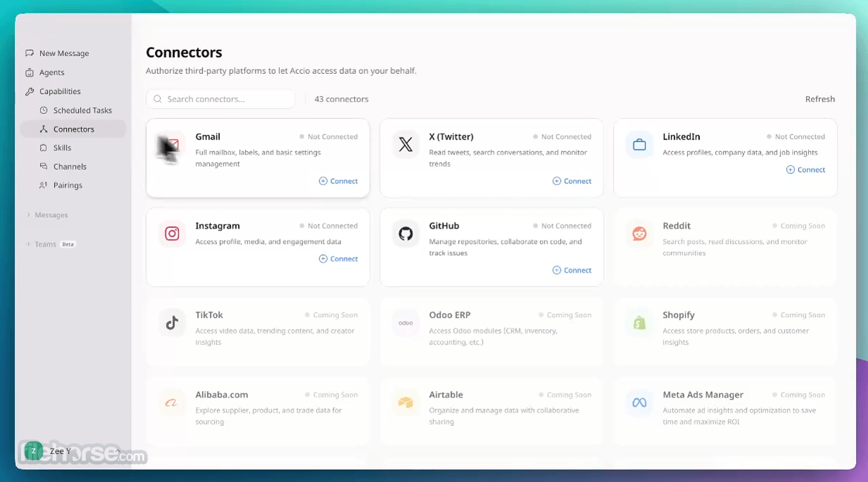Expand the Teams Beta section

50,245
